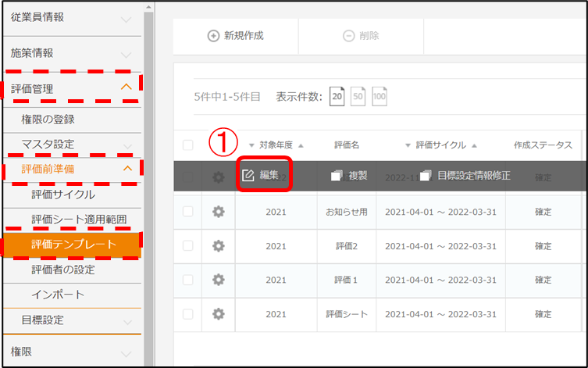Screen dimensions: 588x368
Task: Set display count to 50 items
Action: (358, 97)
